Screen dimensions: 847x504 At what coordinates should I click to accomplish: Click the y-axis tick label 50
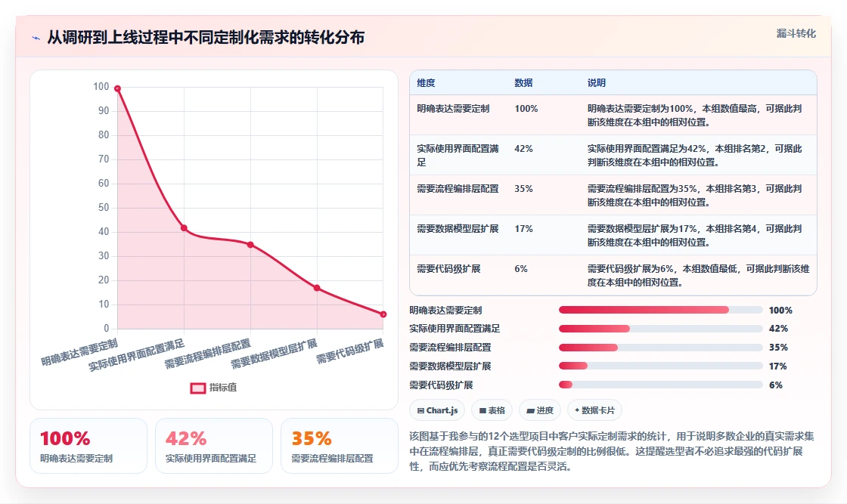click(x=103, y=208)
